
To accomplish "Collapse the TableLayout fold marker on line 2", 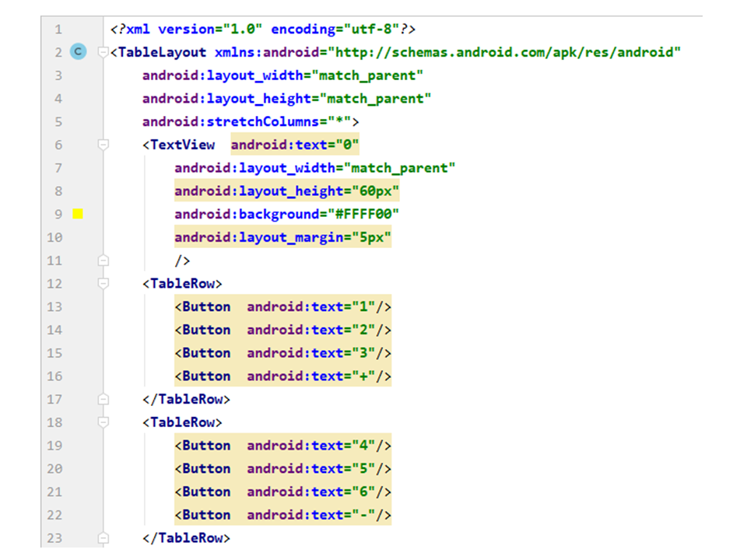I will click(x=103, y=53).
